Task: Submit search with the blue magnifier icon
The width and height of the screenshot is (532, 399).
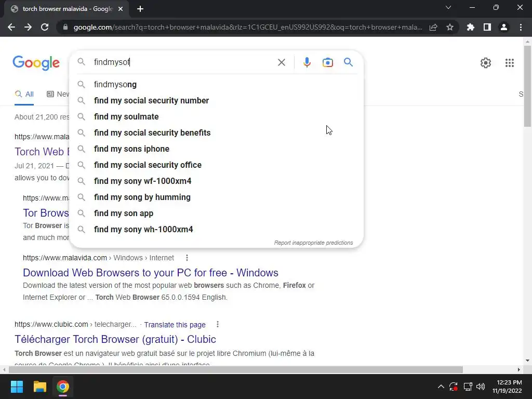Action: point(348,62)
